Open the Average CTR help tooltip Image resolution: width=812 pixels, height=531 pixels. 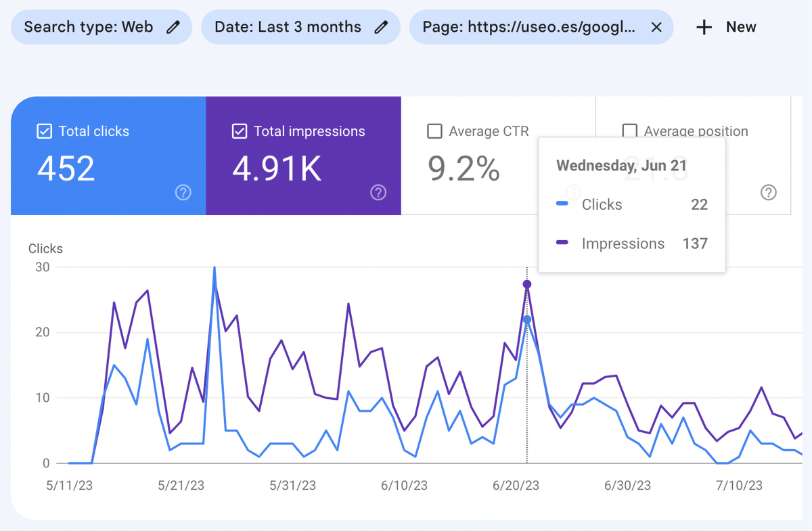click(x=574, y=192)
